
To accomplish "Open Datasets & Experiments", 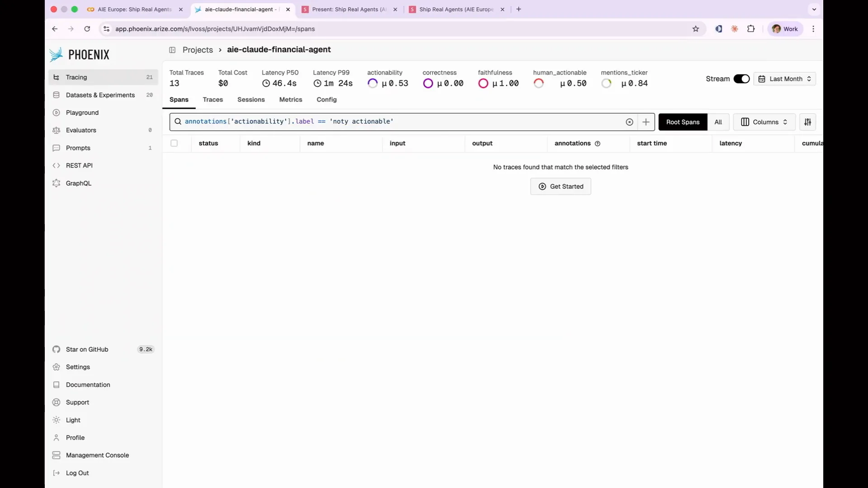I will pyautogui.click(x=103, y=95).
